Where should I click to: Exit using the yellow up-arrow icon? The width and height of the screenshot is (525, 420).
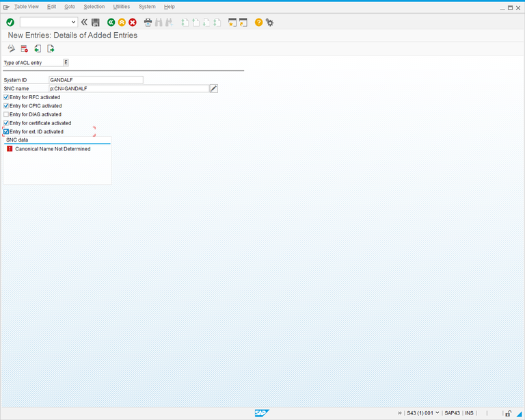[122, 23]
